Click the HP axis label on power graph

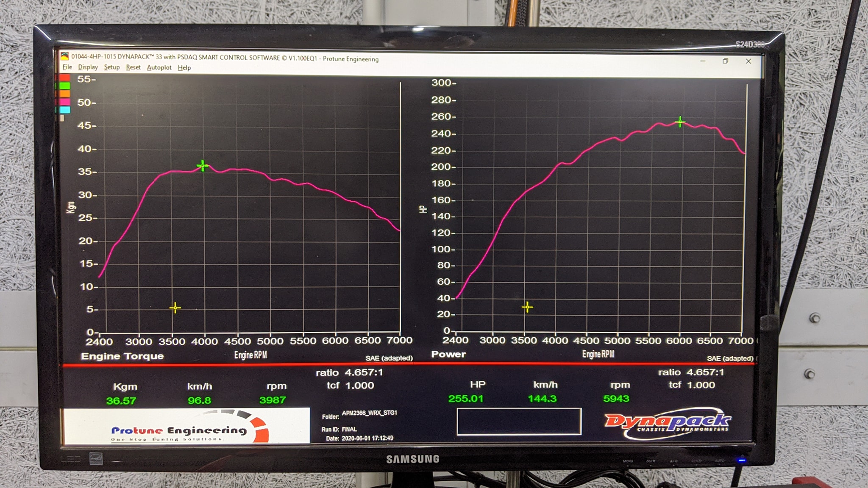tap(423, 209)
